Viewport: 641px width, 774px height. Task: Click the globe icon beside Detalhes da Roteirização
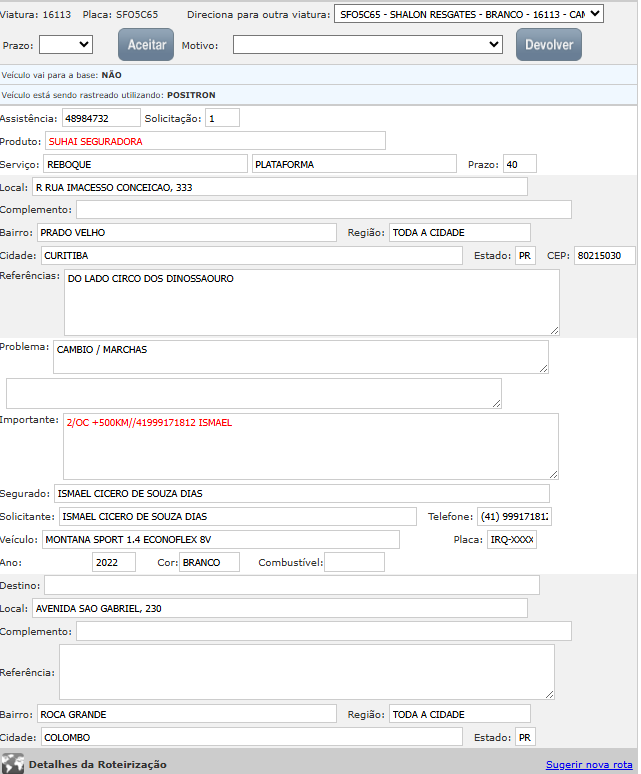tap(13, 763)
